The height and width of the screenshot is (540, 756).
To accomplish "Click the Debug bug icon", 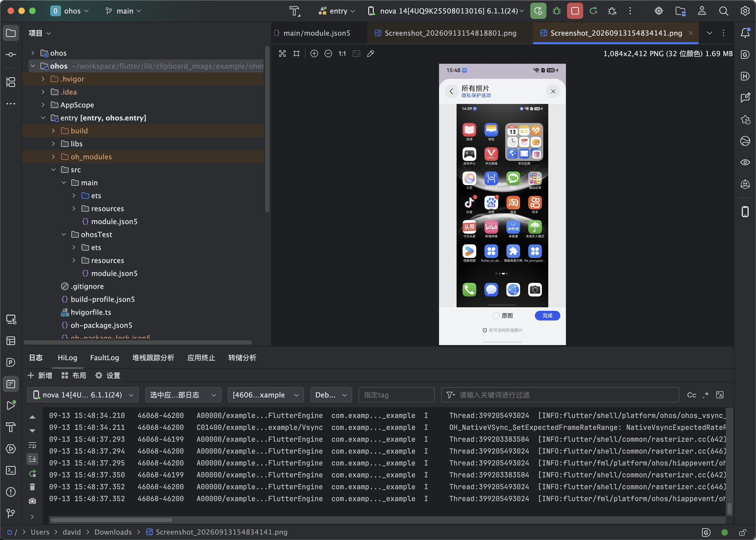I will point(556,11).
